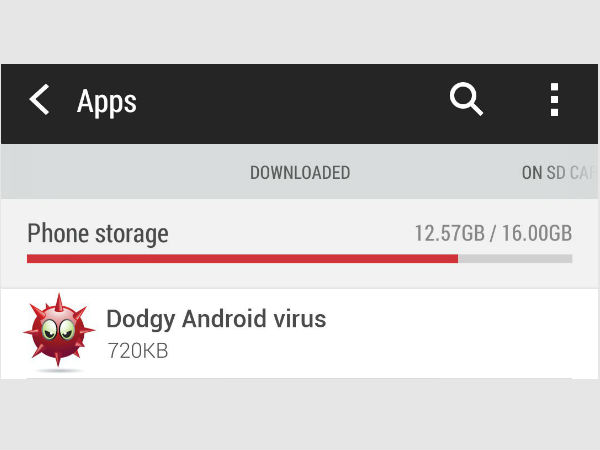
Task: Tap the Apps title text
Action: [106, 101]
